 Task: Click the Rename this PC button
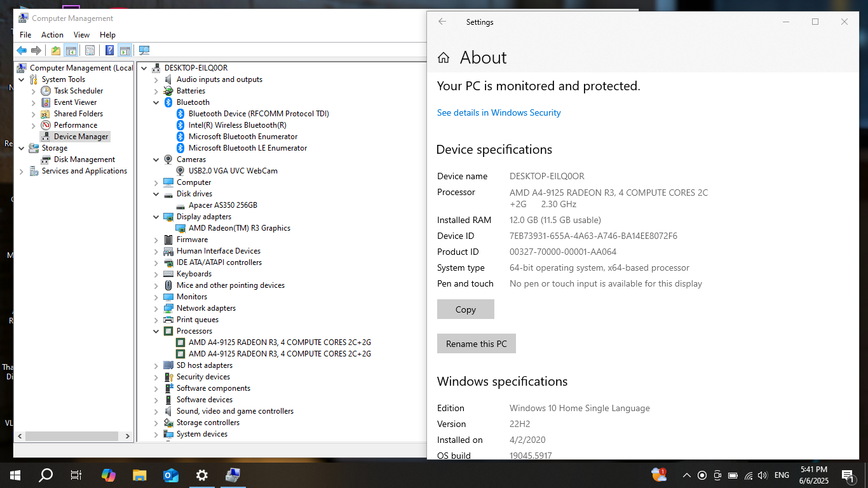pyautogui.click(x=477, y=344)
